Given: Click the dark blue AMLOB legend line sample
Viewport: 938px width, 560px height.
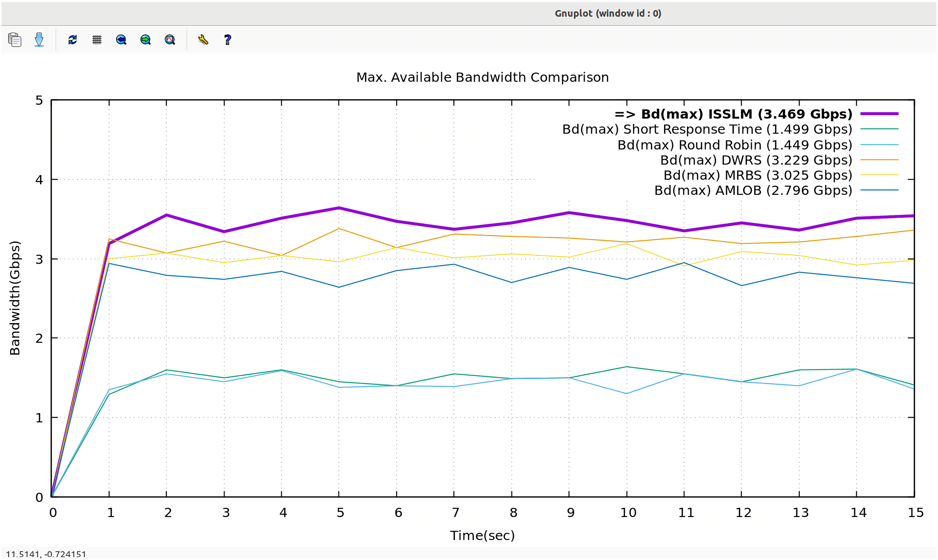Looking at the screenshot, I should point(879,190).
